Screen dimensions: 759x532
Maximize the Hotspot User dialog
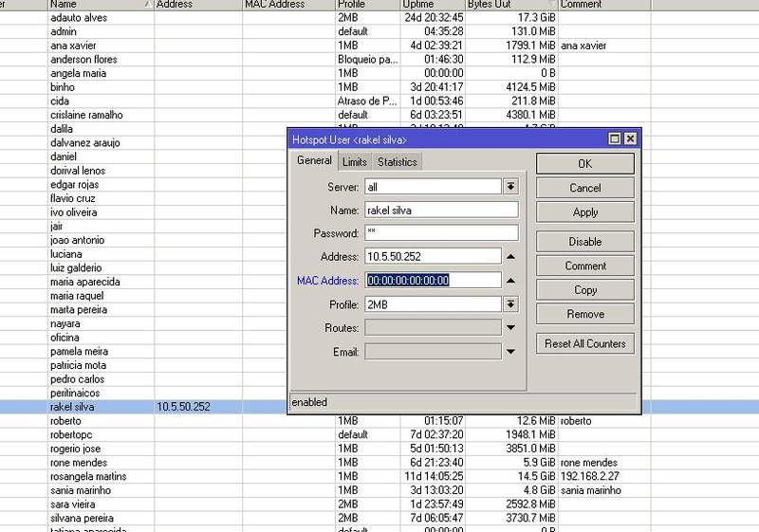[614, 138]
